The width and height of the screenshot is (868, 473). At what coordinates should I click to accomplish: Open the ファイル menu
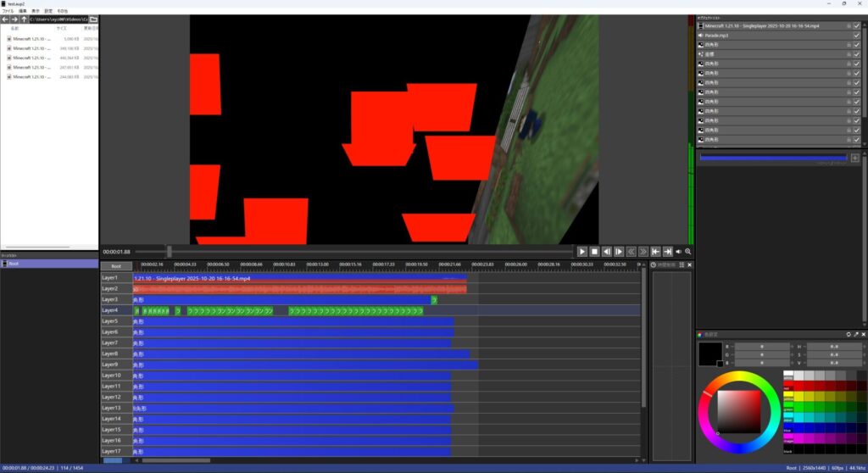coord(8,10)
